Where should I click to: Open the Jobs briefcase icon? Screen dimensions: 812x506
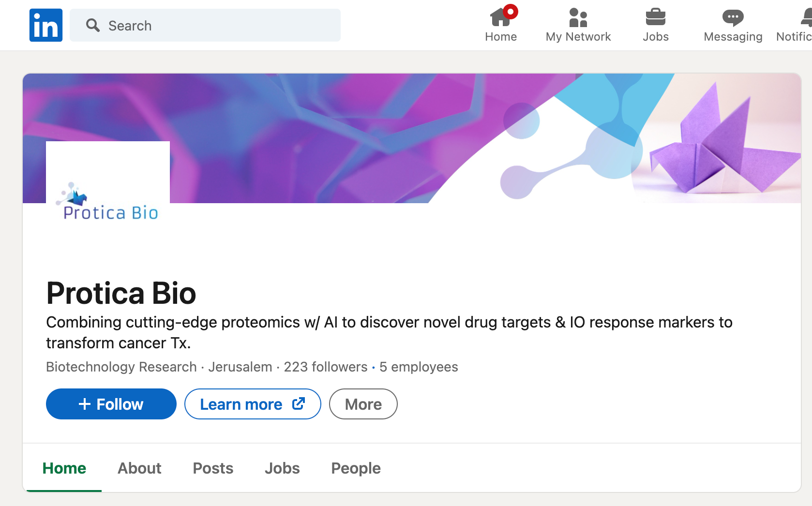click(655, 18)
